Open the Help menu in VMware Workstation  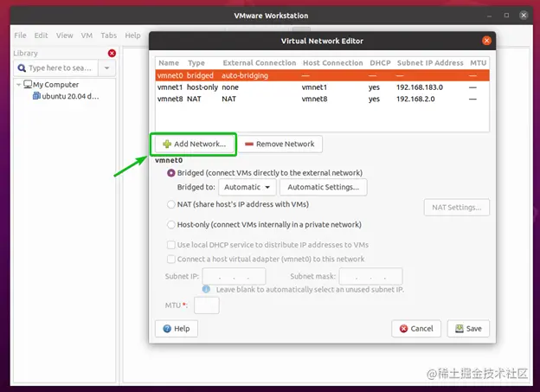132,35
